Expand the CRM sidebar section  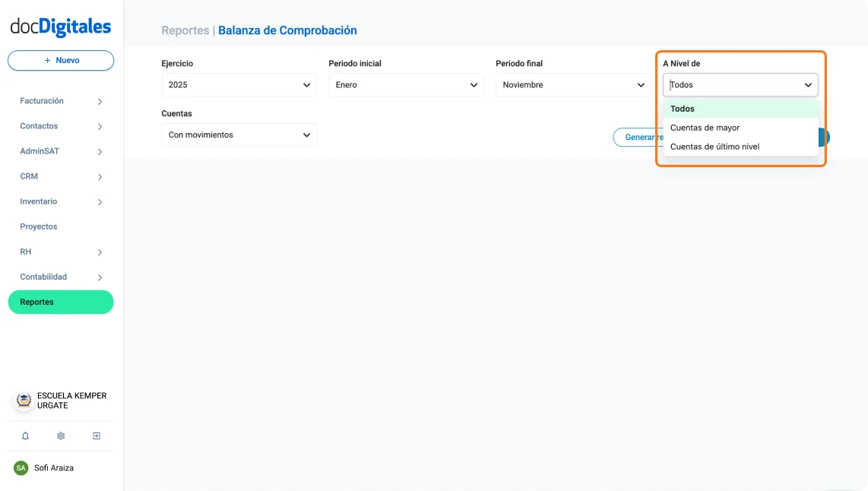pos(61,176)
